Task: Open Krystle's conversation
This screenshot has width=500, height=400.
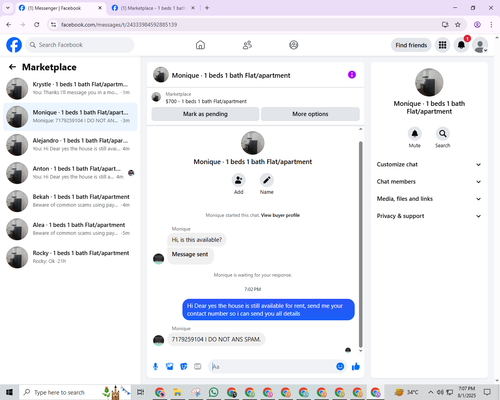Action: pyautogui.click(x=70, y=88)
